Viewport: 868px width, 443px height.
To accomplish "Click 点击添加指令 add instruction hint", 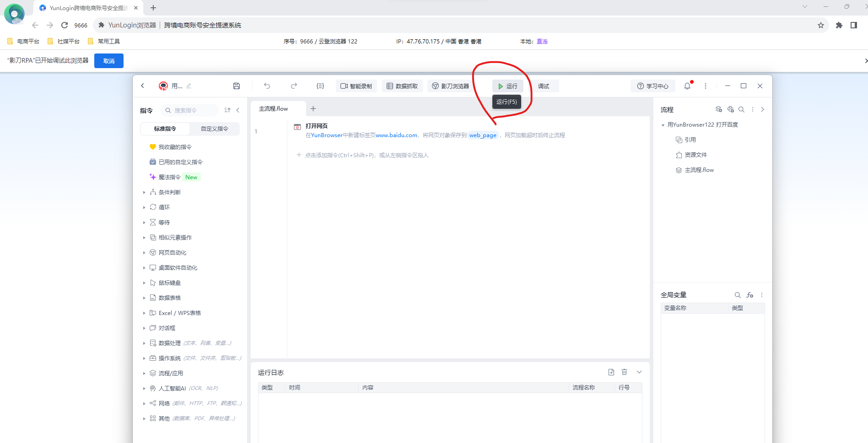I will 362,155.
